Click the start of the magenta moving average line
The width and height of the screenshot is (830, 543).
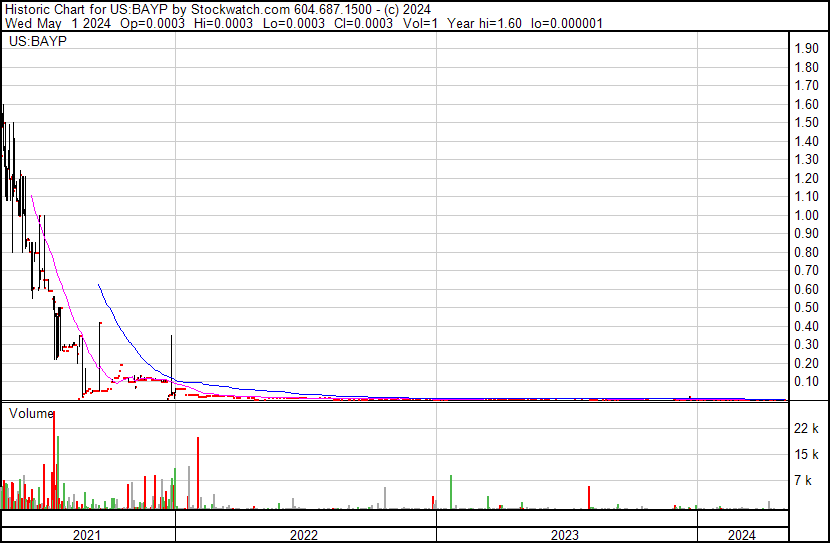click(x=32, y=196)
